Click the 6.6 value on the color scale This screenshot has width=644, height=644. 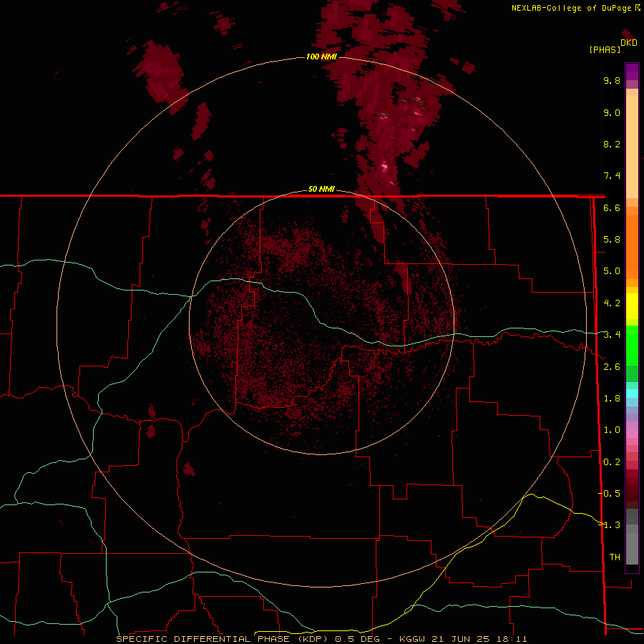[x=612, y=208]
